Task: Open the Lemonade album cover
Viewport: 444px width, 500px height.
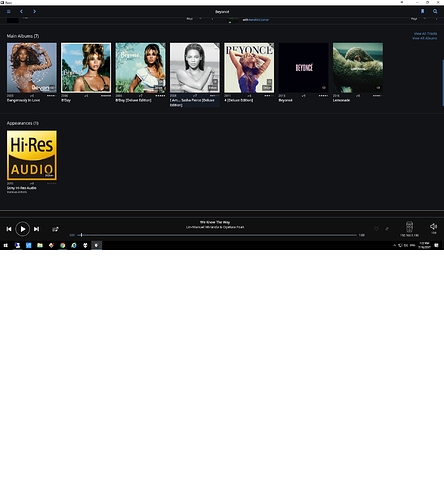Action: tap(358, 68)
